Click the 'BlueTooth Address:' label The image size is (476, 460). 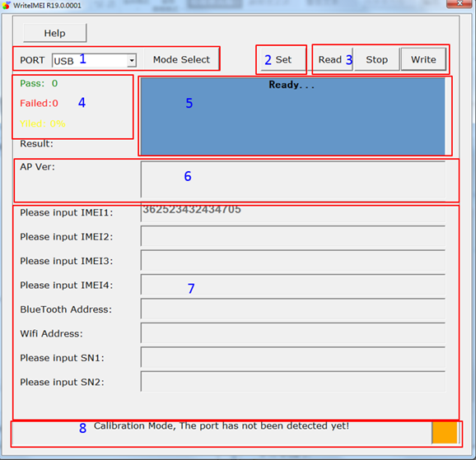(x=66, y=309)
